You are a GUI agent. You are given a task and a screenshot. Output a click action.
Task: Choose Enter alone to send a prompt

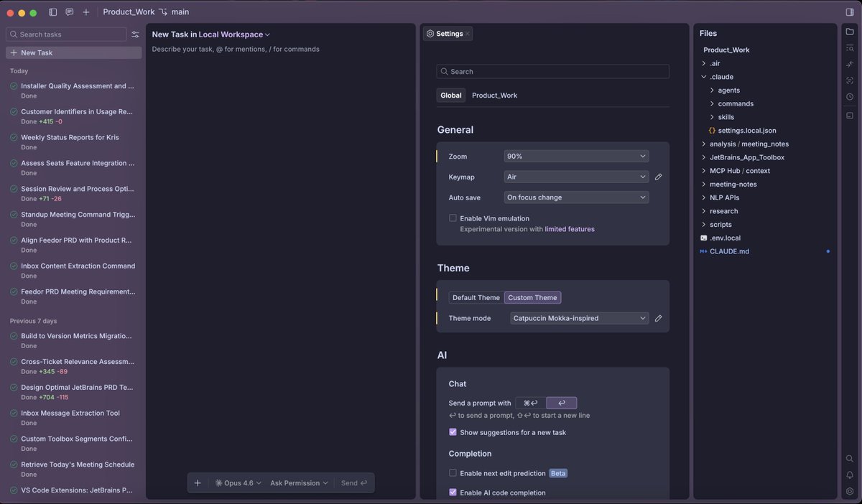point(562,403)
